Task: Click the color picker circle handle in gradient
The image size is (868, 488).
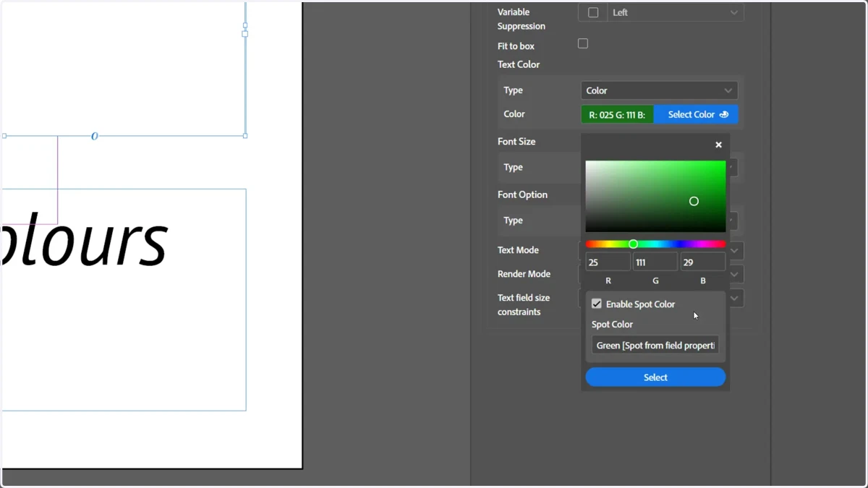Action: pyautogui.click(x=694, y=201)
